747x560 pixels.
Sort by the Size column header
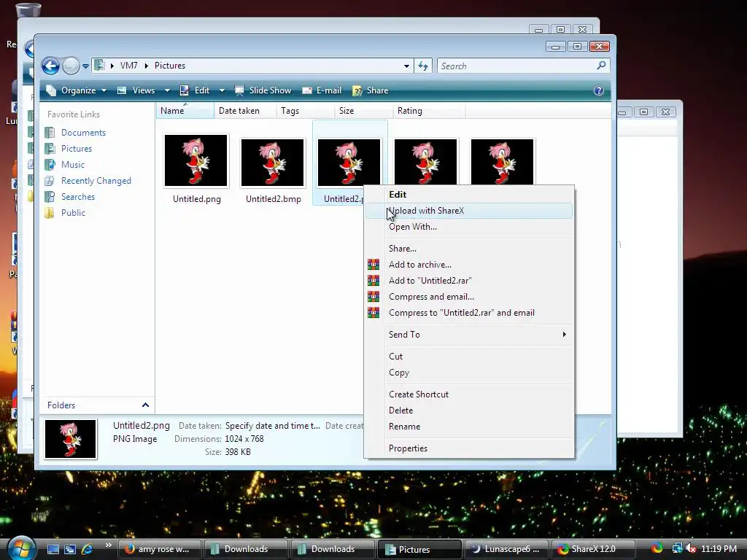(x=363, y=111)
